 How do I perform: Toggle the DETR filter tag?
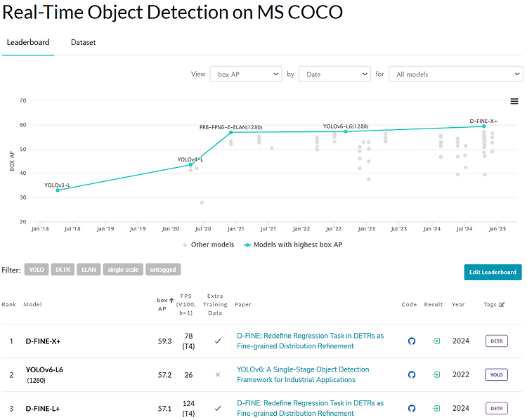63,270
